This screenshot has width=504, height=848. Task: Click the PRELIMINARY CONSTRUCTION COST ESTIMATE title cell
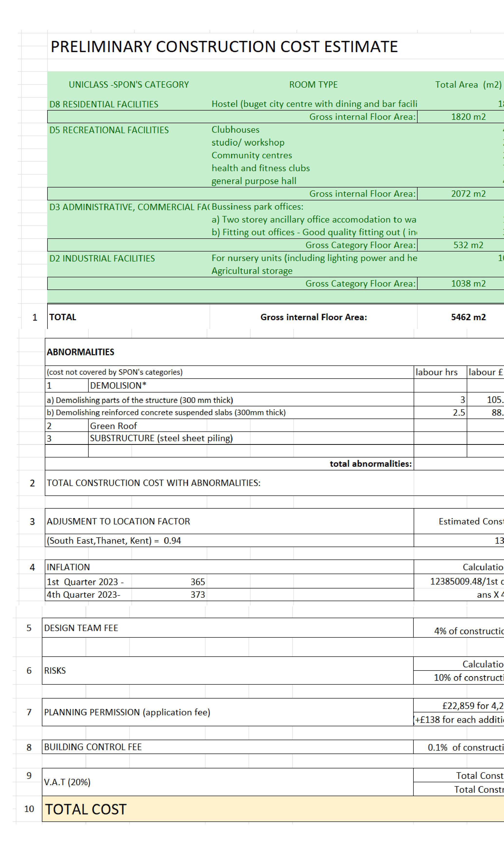coord(224,47)
